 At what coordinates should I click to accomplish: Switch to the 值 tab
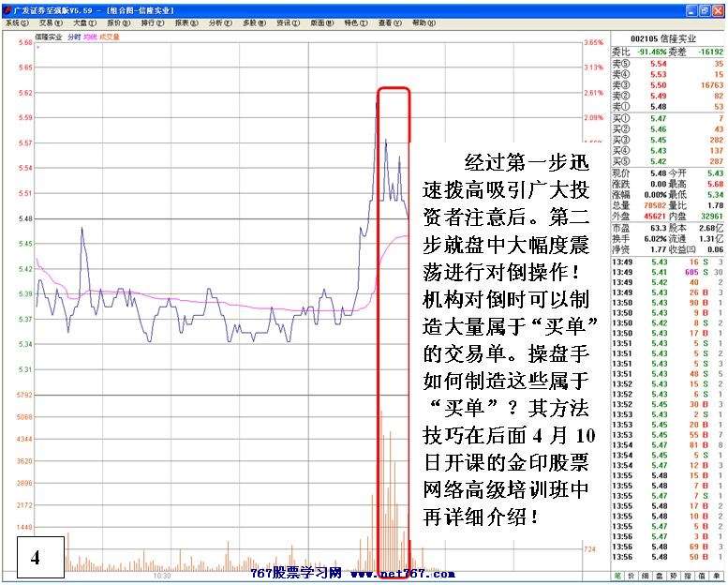tap(702, 577)
